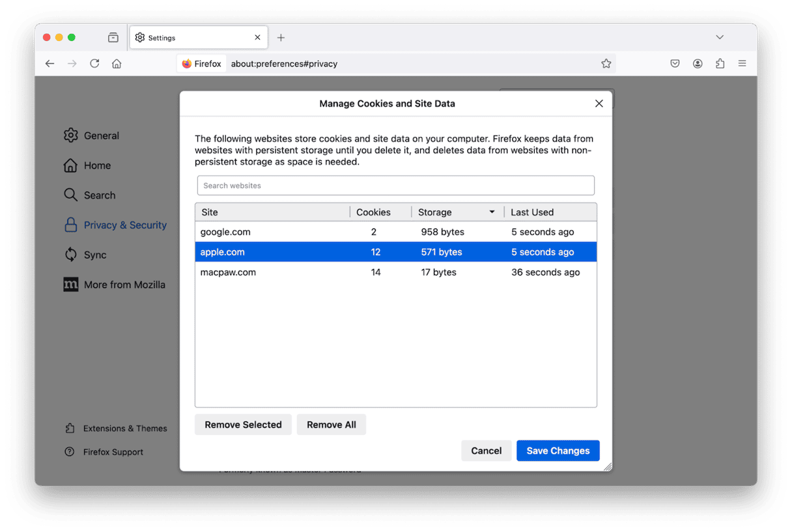
Task: Cancel the cookies dialog
Action: 487,451
